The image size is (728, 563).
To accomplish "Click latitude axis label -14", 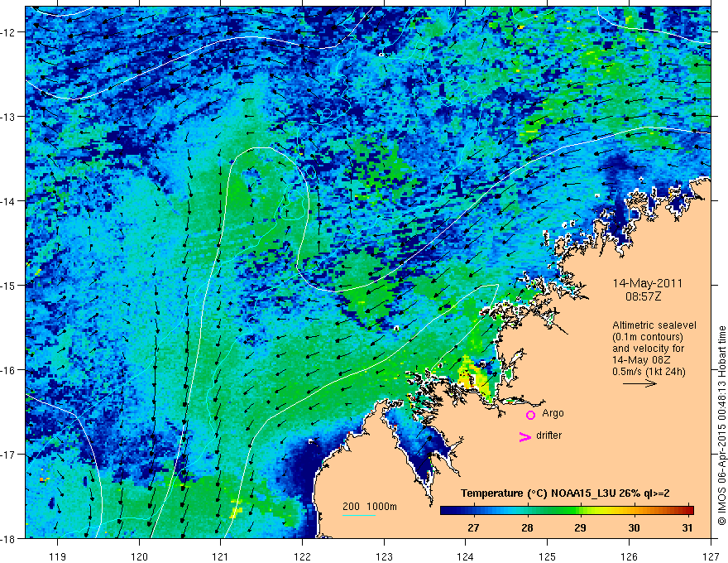I will [8, 201].
